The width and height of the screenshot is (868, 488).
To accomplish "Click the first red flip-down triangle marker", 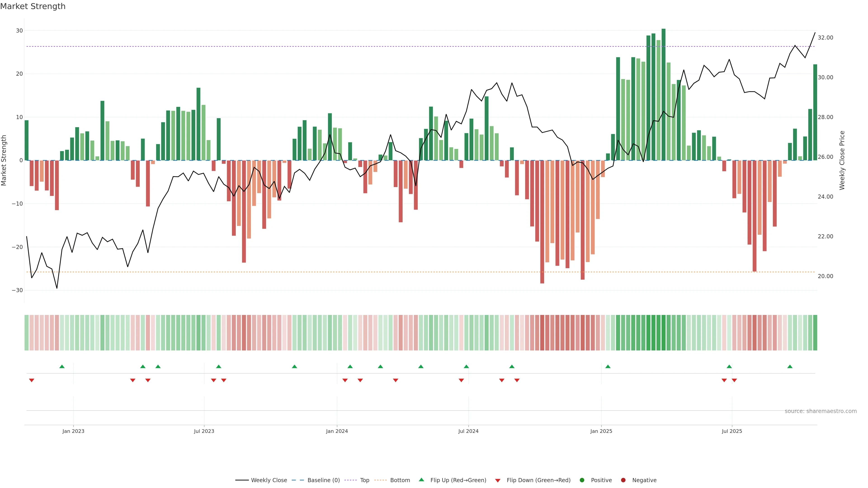I will tap(32, 380).
